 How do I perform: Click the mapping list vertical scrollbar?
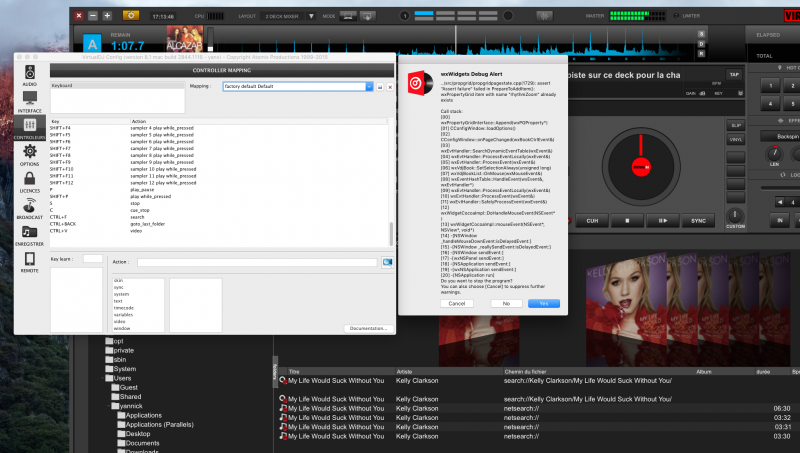click(x=391, y=234)
